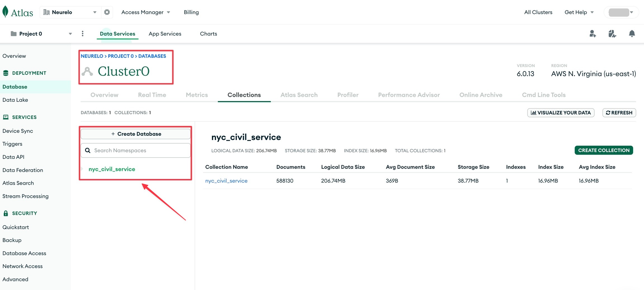The width and height of the screenshot is (644, 290).
Task: Open the notifications bell
Action: click(x=632, y=34)
